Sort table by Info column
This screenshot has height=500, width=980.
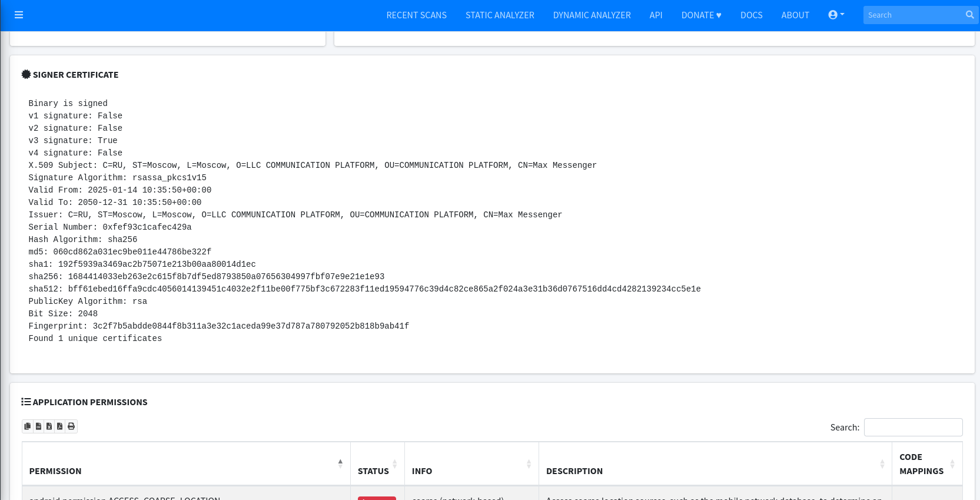pos(471,464)
